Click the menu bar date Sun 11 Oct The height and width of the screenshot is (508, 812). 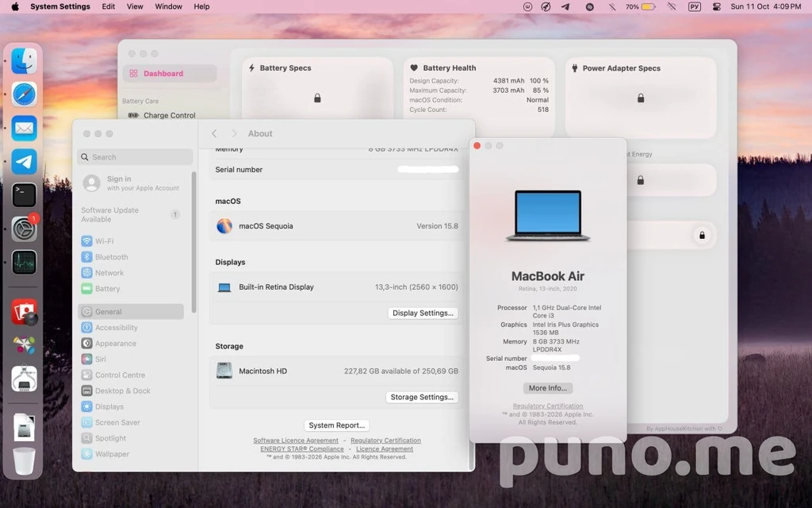(750, 6)
